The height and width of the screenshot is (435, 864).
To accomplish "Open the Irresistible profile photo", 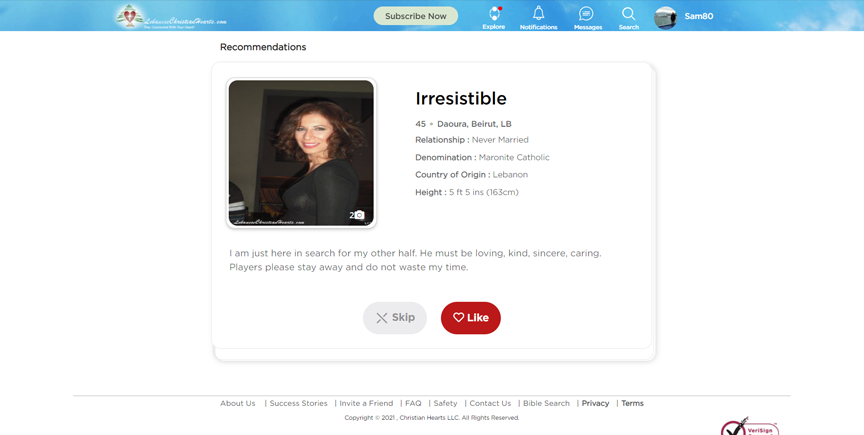I will (301, 153).
